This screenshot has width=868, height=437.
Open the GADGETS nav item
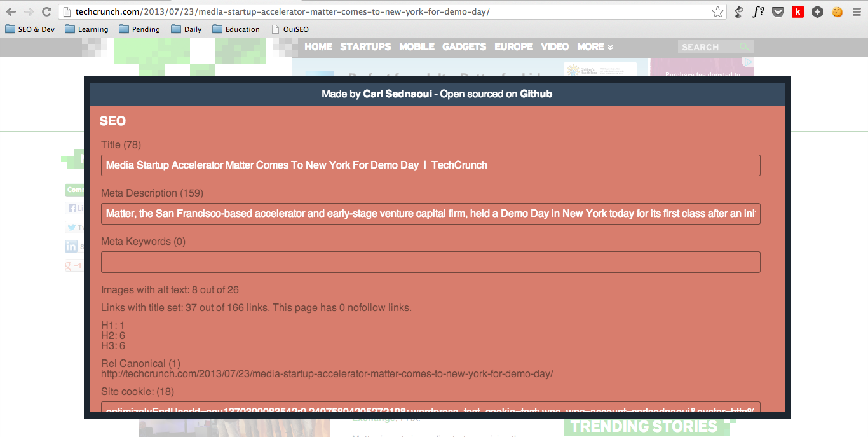coord(464,46)
